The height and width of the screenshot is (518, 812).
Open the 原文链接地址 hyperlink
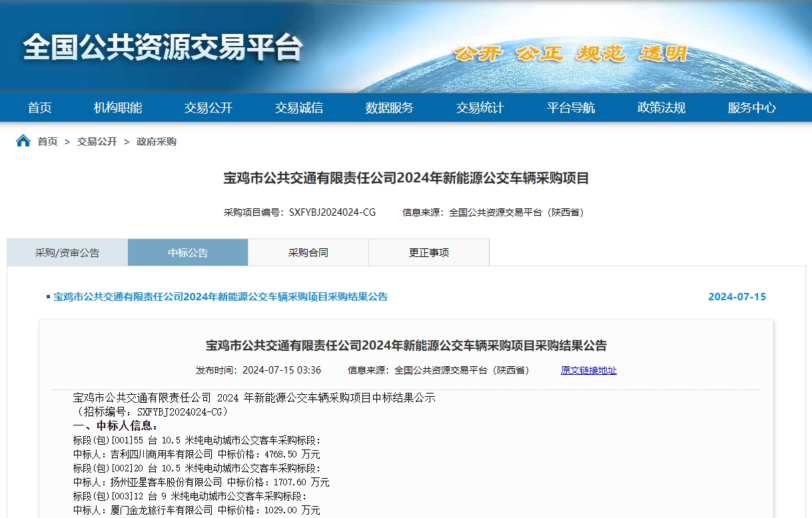click(588, 371)
